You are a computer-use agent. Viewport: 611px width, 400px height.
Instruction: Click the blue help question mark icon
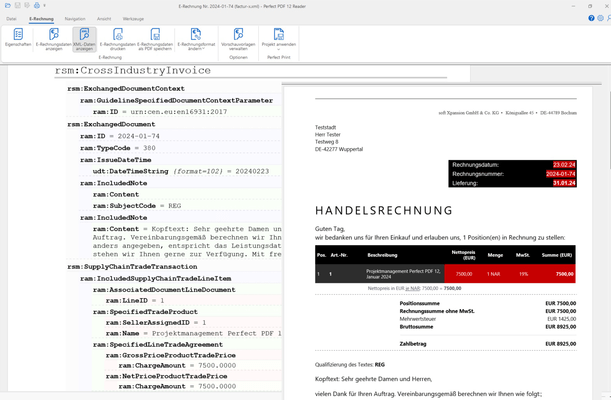tap(591, 18)
